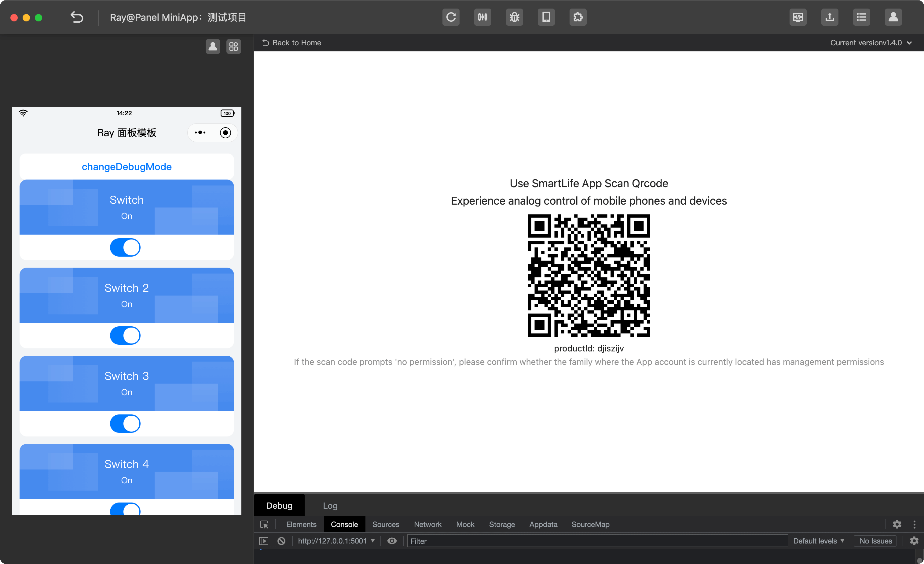
Task: Expand the Current version v1.4.0 dropdown
Action: tap(871, 43)
